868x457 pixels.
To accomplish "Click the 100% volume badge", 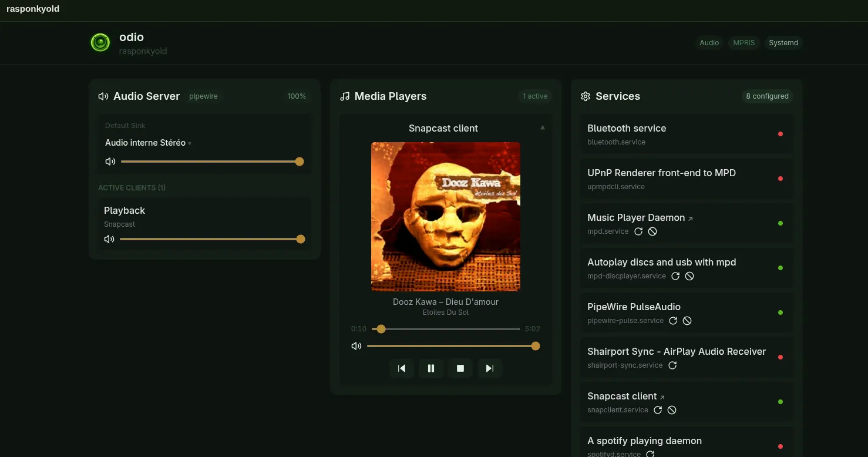I will click(x=297, y=96).
